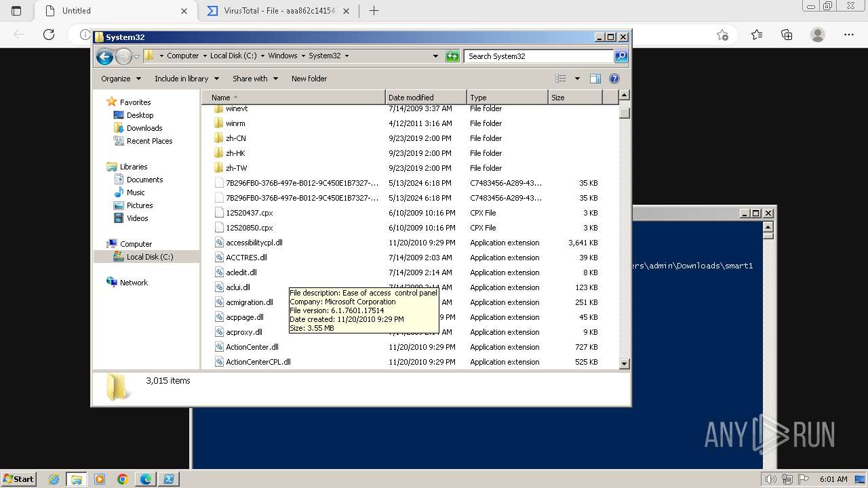Open Chrome from the taskbar
This screenshot has width=868, height=488.
click(x=123, y=479)
